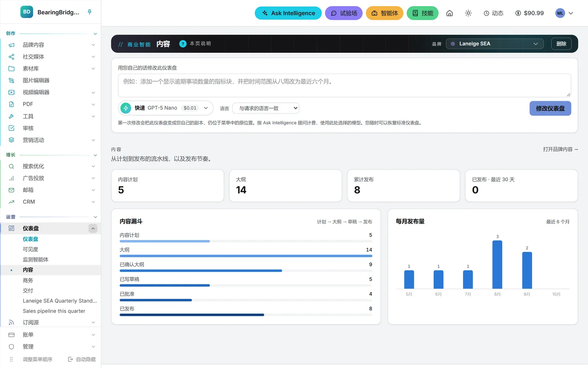Click the PDF document icon
Image resolution: width=588 pixels, height=368 pixels.
coord(11,104)
